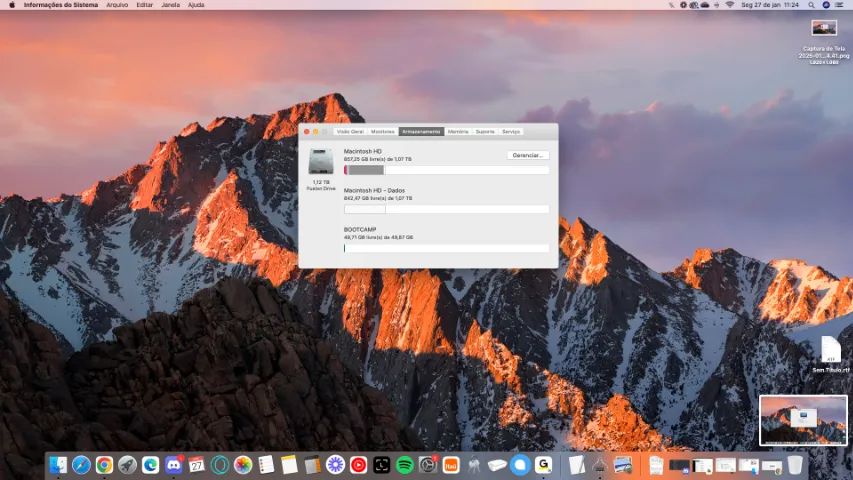Switch to the Monitores tab
Viewport: 853px width, 480px height.
pos(382,132)
